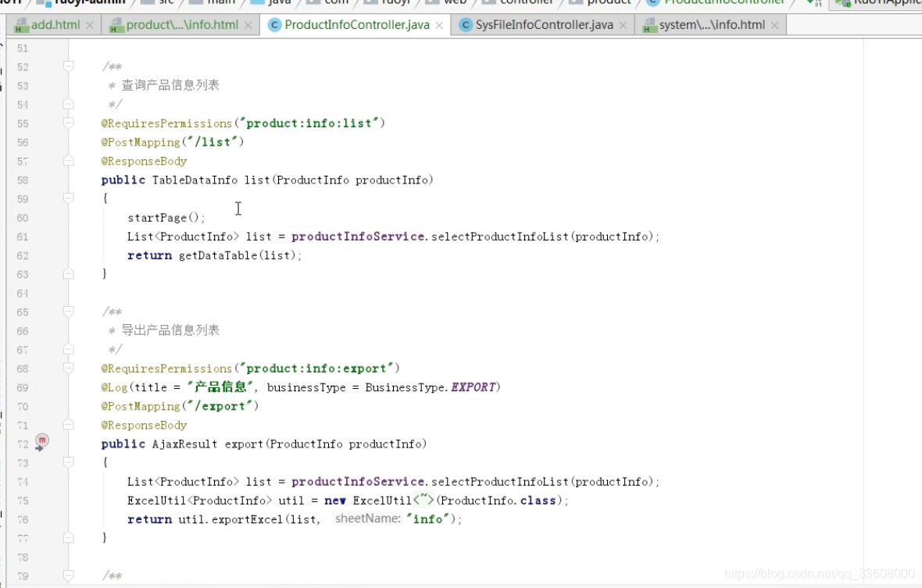Click line number 78 in the gutter

click(23, 557)
